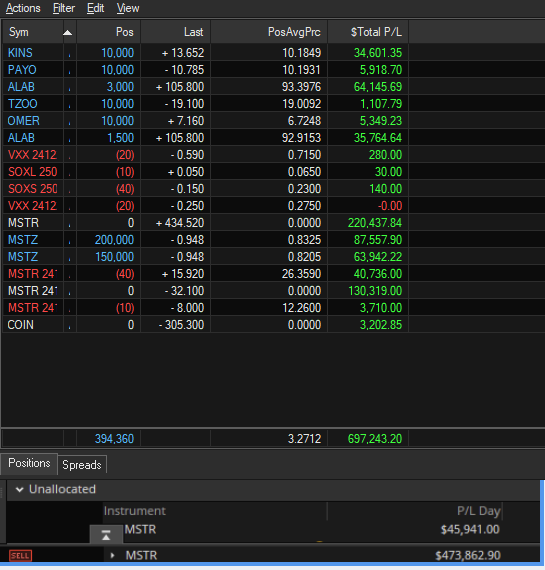Click the average price 26.3590
Screen dimensions: 545x570
point(301,274)
